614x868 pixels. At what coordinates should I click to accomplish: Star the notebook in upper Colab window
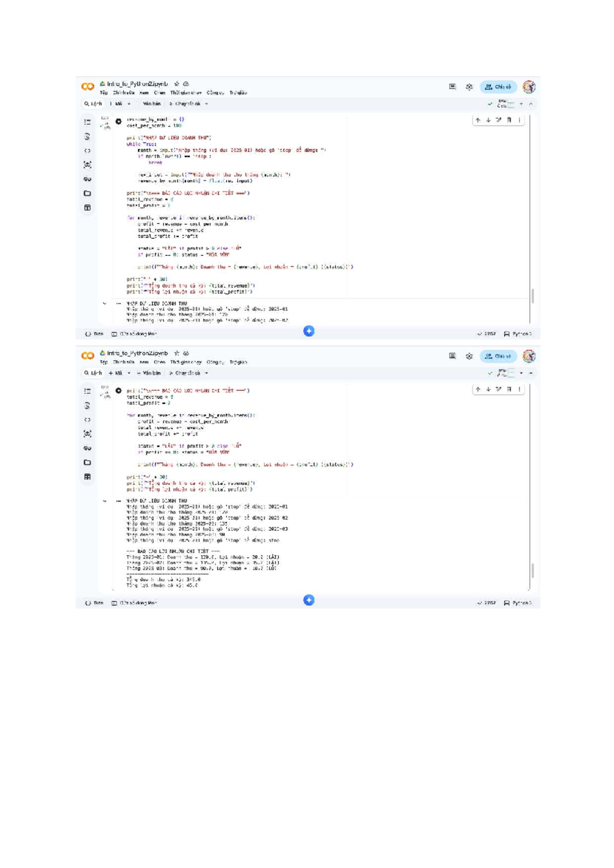pos(177,84)
